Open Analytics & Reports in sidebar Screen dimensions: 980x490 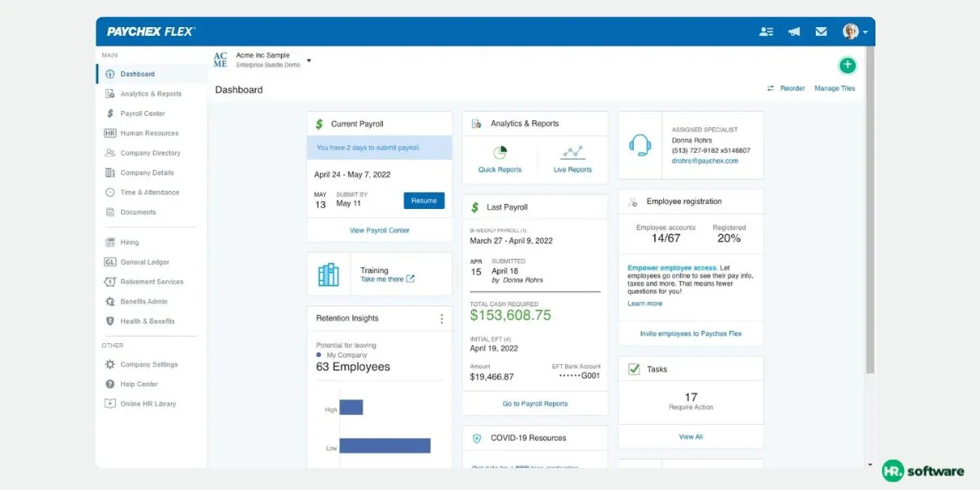click(x=151, y=94)
